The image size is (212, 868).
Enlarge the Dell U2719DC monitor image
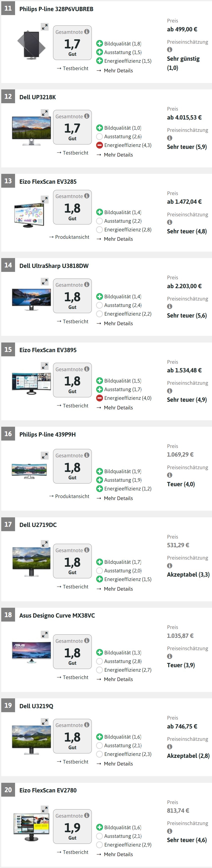[44, 544]
